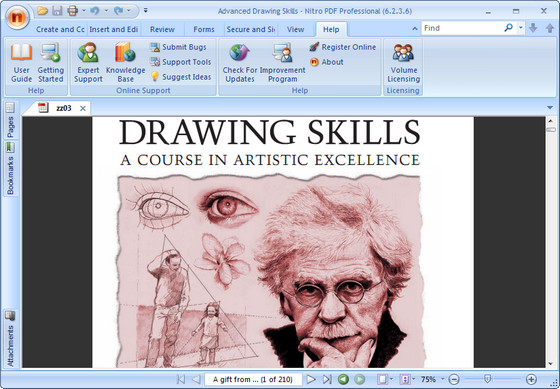Open the Pages side panel
The width and height of the screenshot is (560, 389).
point(10,120)
